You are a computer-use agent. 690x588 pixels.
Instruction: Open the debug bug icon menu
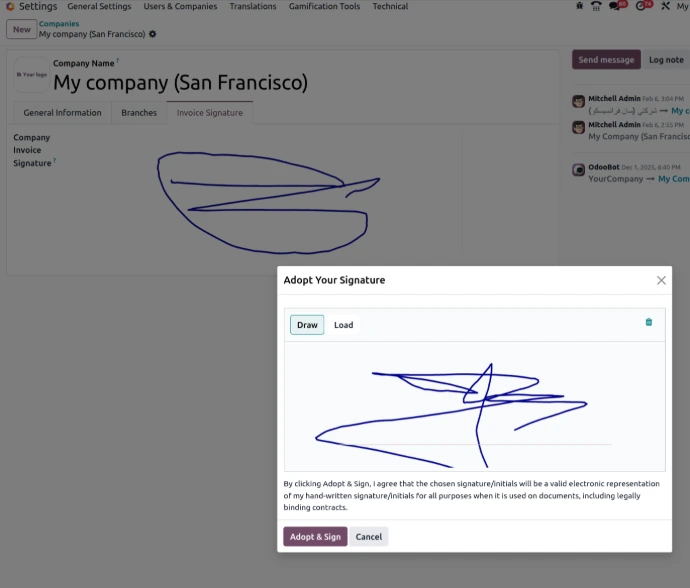pos(580,6)
